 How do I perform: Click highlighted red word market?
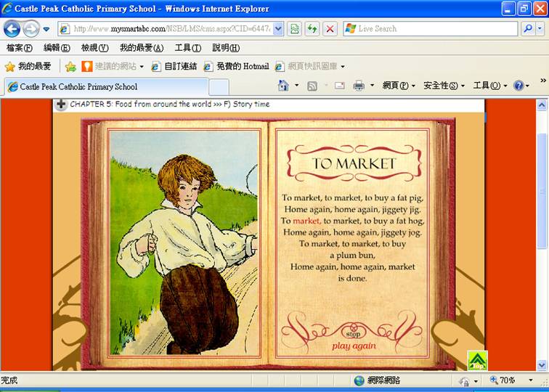(307, 221)
